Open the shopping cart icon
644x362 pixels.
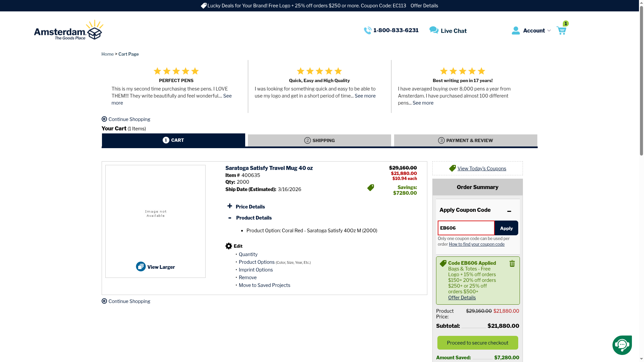pyautogui.click(x=561, y=31)
